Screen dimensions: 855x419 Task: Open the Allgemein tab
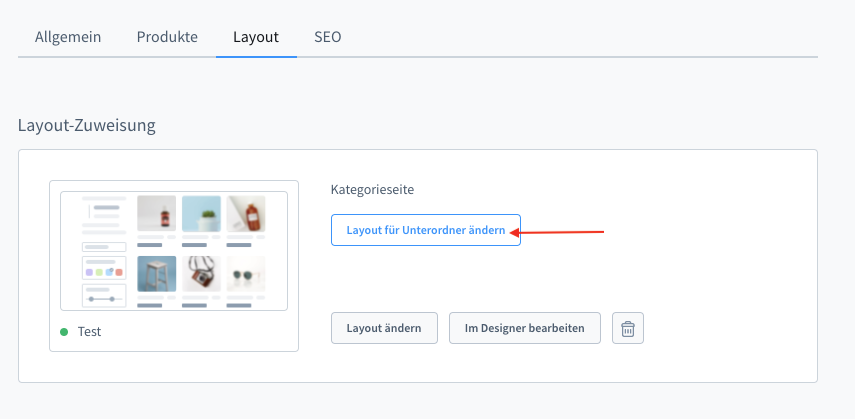point(70,37)
